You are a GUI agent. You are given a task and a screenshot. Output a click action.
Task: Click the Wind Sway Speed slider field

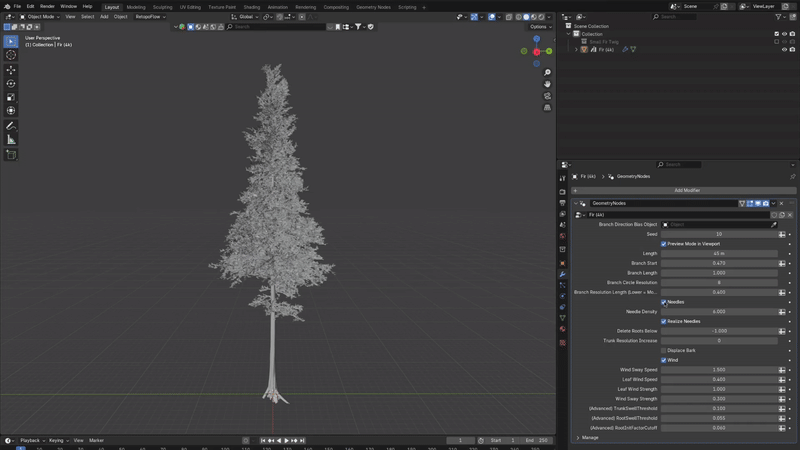click(719, 370)
